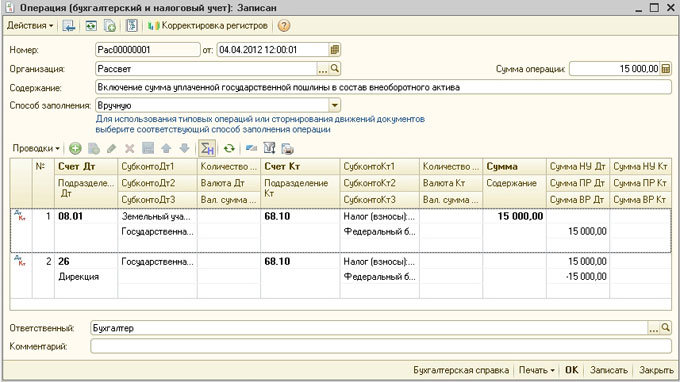The image size is (680, 382).
Task: Click row 2 Дт/Кт entry icon
Action: pos(20,260)
